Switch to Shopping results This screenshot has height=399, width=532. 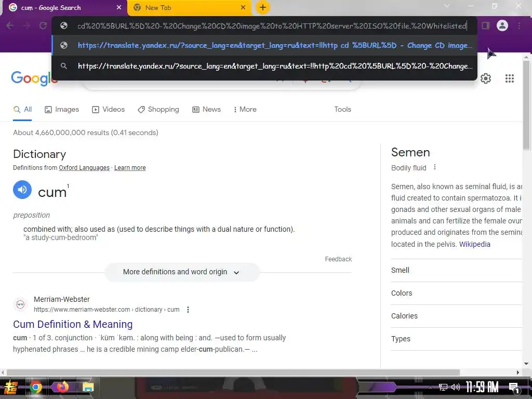[158, 110]
